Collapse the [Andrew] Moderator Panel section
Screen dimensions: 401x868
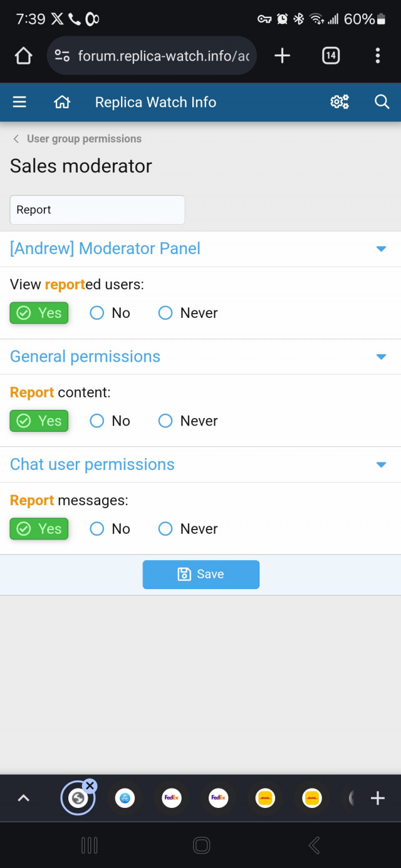(381, 249)
